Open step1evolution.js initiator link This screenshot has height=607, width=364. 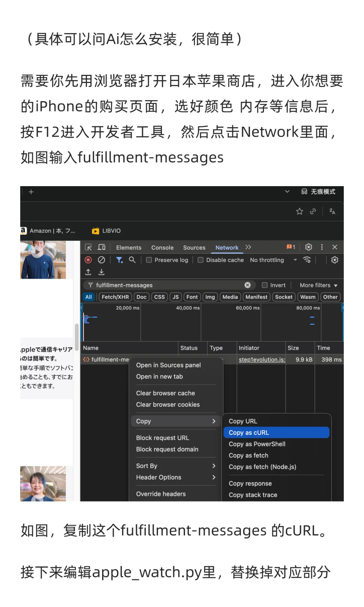click(262, 360)
